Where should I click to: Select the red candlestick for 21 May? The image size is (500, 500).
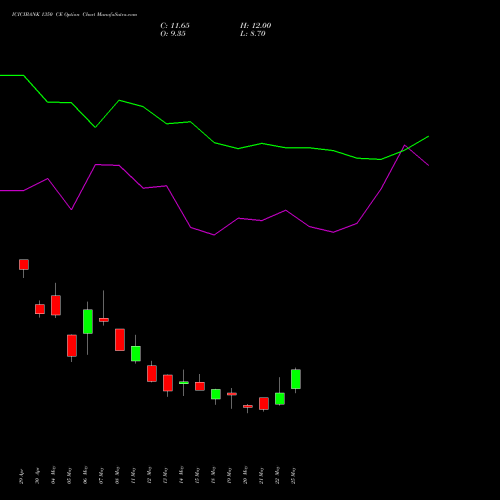click(x=264, y=403)
